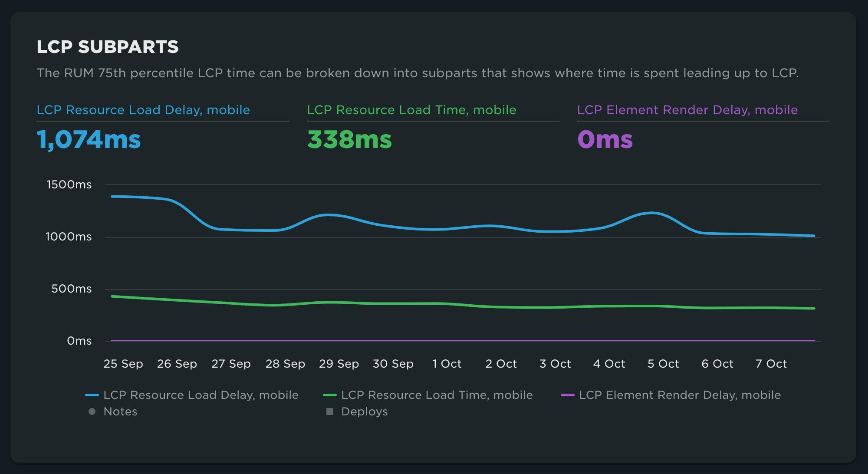Click the 1500ms y-axis label
Image resolution: width=868 pixels, height=474 pixels.
click(x=69, y=184)
